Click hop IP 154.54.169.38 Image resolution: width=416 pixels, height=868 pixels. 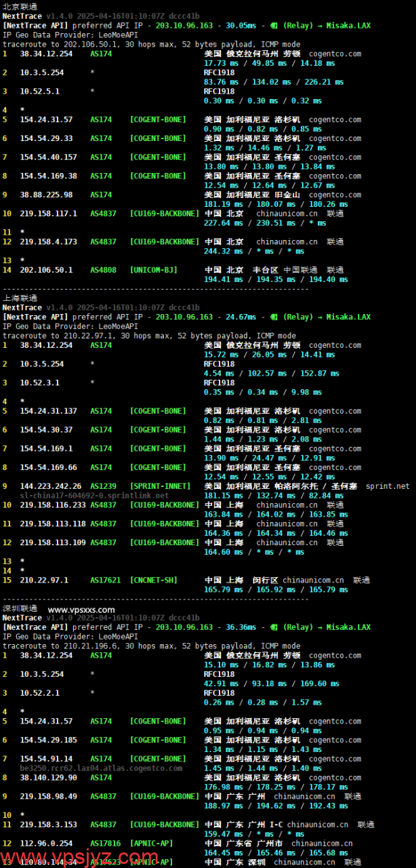click(49, 176)
